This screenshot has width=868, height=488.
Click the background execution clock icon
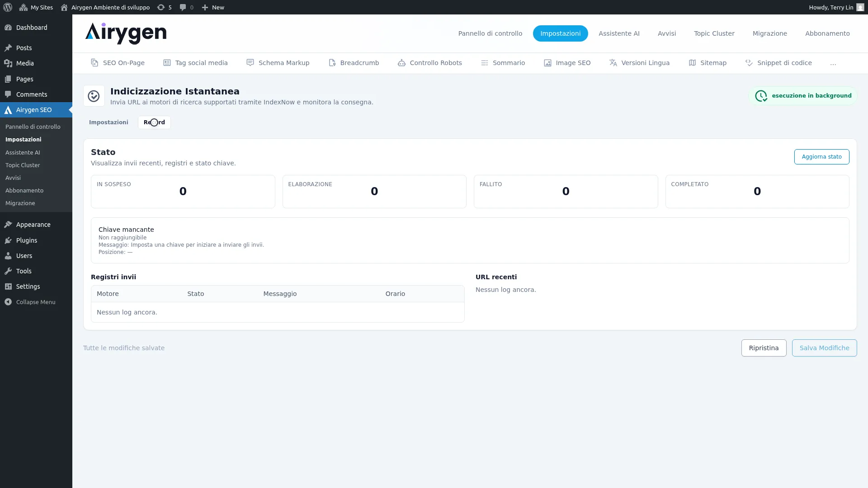click(761, 96)
